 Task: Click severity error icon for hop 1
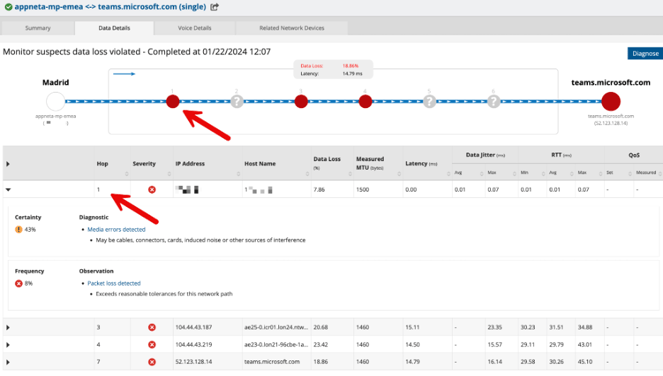tap(152, 189)
